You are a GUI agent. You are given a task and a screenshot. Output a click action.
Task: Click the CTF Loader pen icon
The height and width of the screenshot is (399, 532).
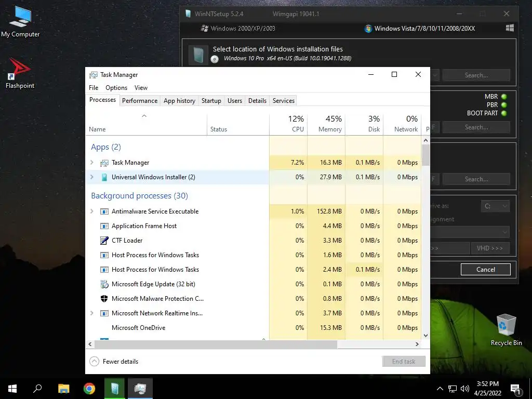pyautogui.click(x=104, y=241)
